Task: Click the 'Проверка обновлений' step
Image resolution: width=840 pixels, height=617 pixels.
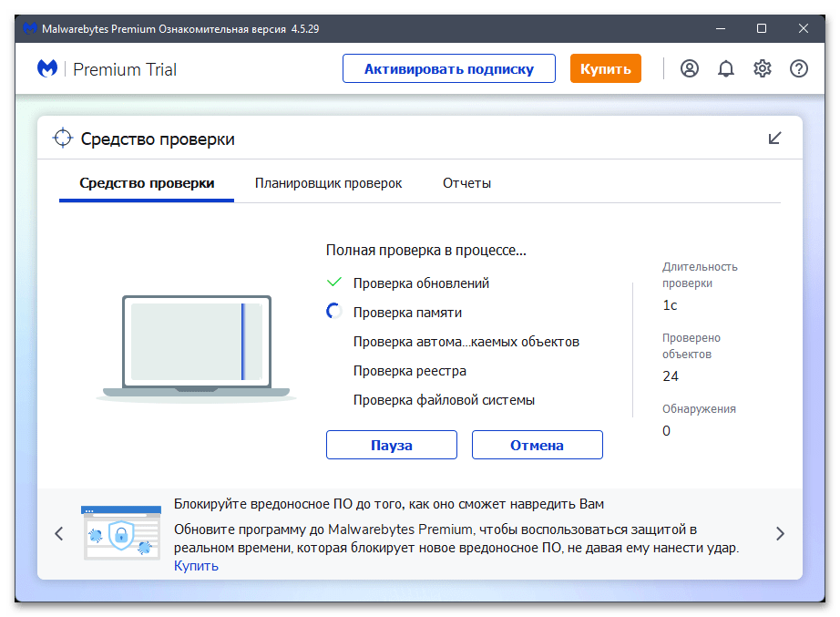Action: [x=421, y=283]
